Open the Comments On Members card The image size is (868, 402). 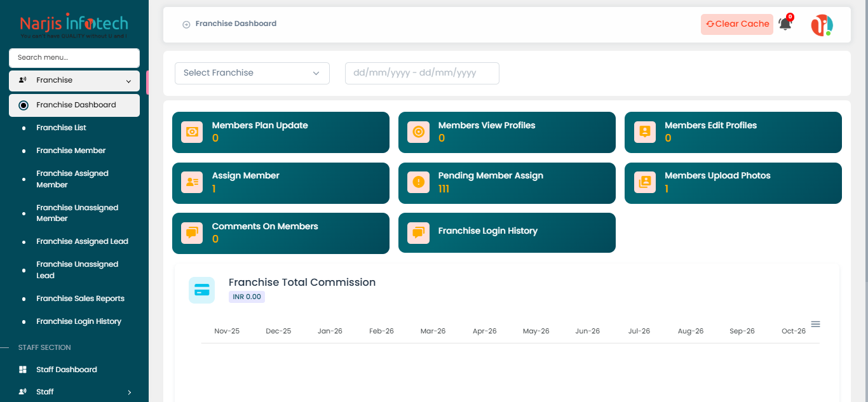tap(281, 233)
